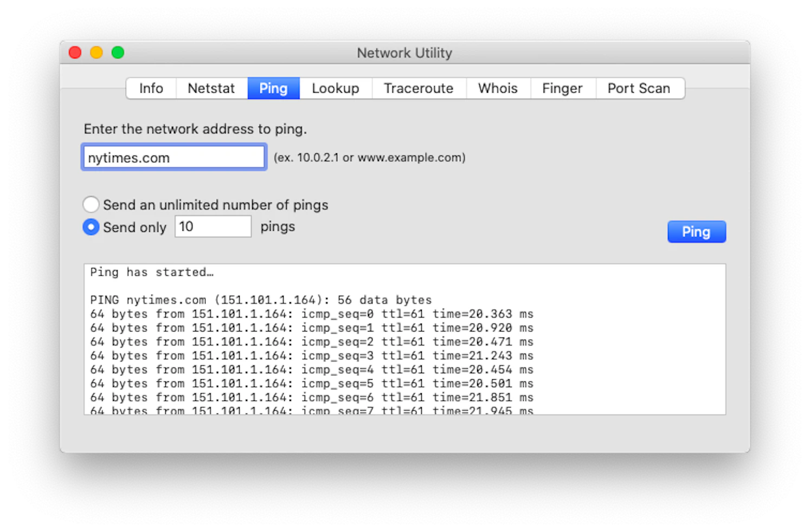Click the ping count field showing 10

point(213,226)
